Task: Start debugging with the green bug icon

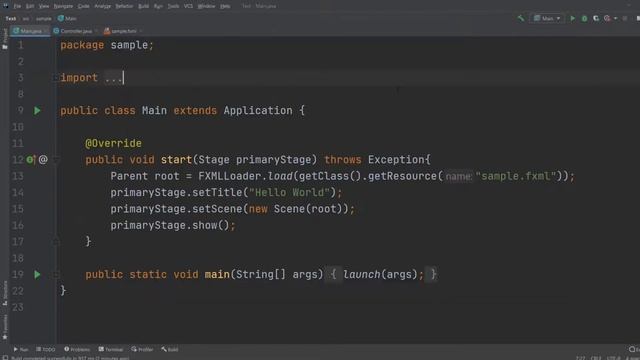Action: pyautogui.click(x=584, y=18)
